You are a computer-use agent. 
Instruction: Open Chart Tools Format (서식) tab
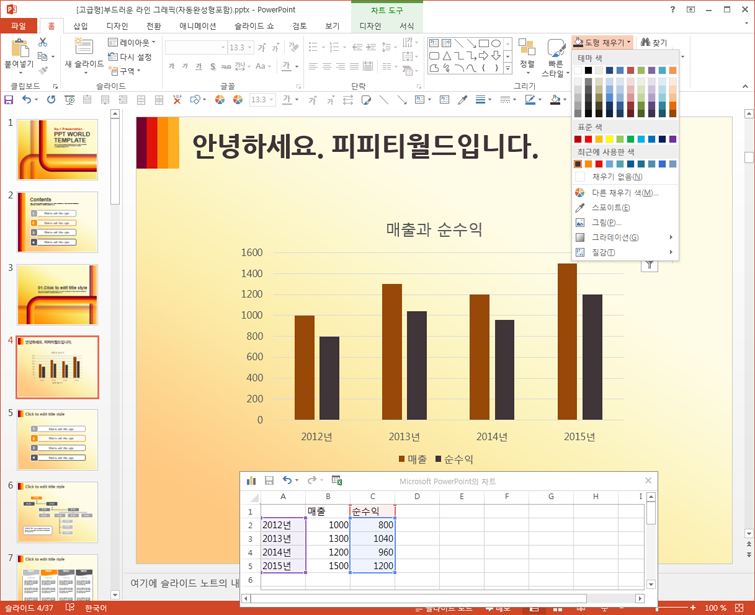click(x=407, y=26)
